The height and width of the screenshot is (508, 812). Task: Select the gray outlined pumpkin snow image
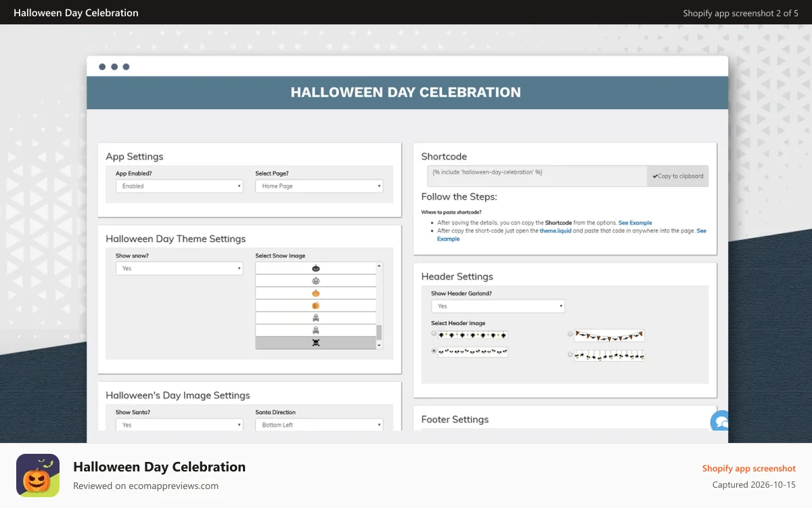[315, 280]
